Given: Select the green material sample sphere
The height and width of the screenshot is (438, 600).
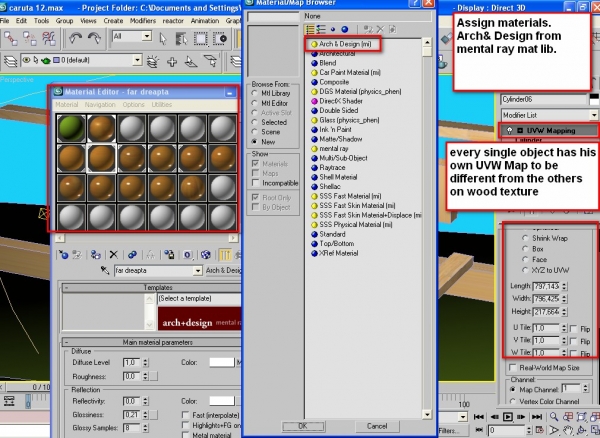Looking at the screenshot, I should [x=71, y=128].
